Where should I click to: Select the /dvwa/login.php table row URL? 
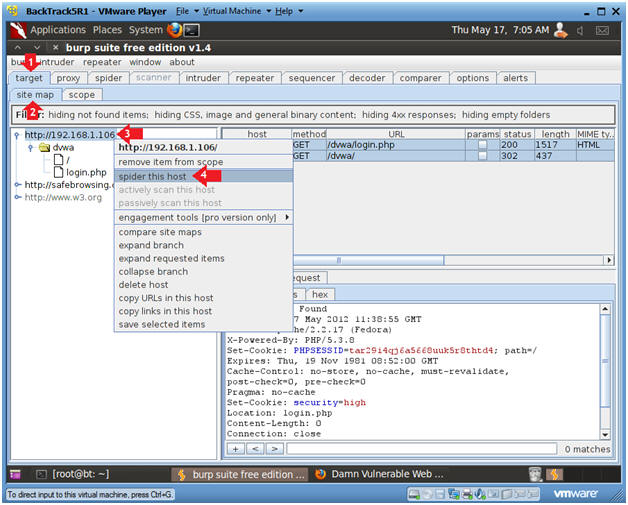click(x=361, y=145)
